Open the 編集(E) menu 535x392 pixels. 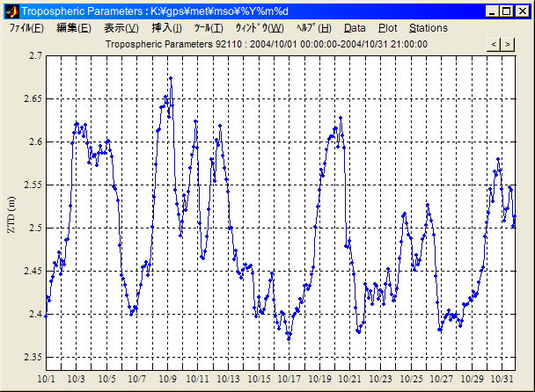73,28
